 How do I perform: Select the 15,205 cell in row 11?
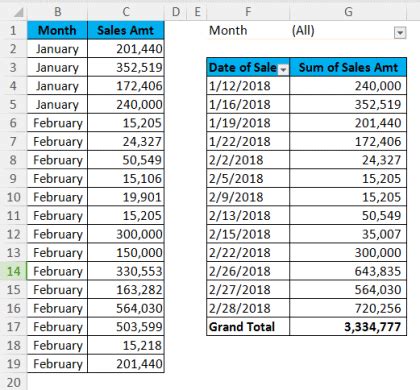[126, 216]
